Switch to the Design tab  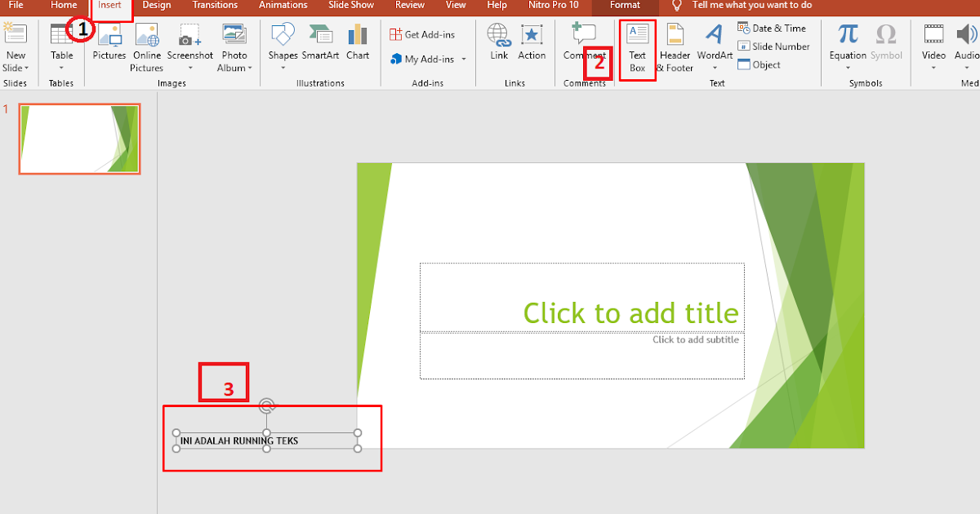tap(157, 5)
